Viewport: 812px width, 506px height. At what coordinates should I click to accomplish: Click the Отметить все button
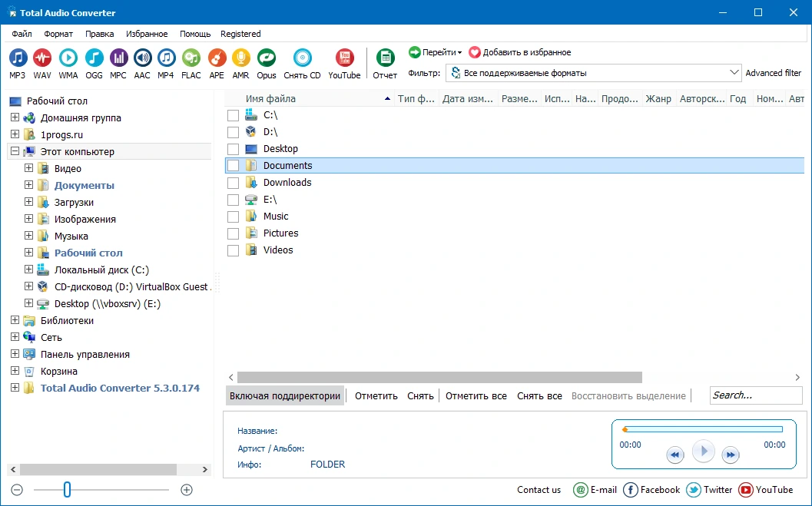click(476, 395)
